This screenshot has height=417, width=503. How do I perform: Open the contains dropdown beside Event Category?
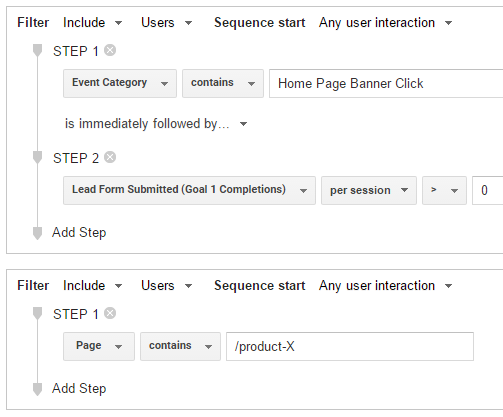pos(223,83)
